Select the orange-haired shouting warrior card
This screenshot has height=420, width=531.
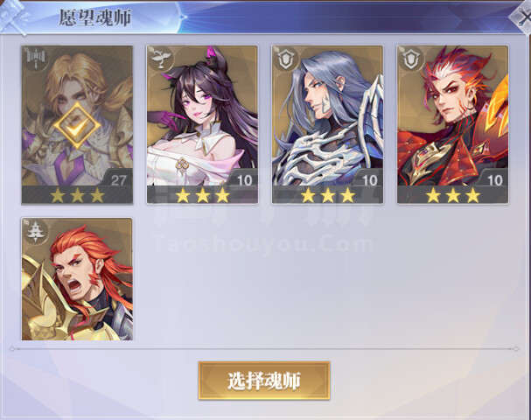[x=77, y=279]
